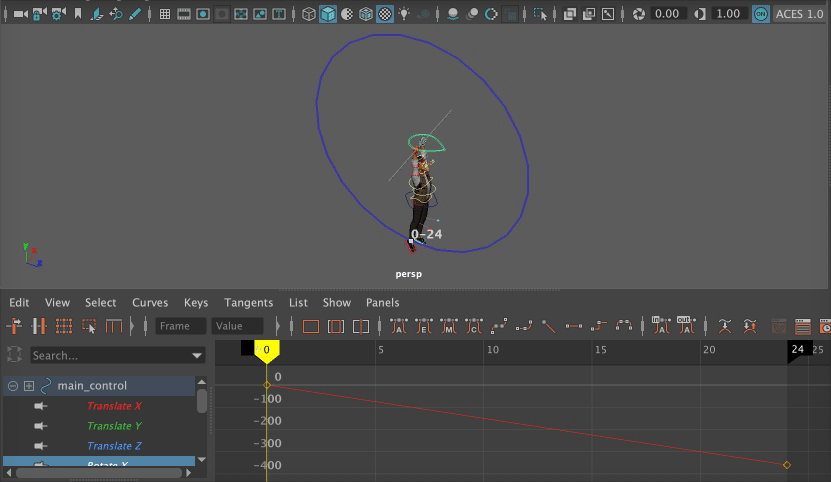Click the Frame stats input field
This screenshot has height=482, width=831.
[181, 326]
